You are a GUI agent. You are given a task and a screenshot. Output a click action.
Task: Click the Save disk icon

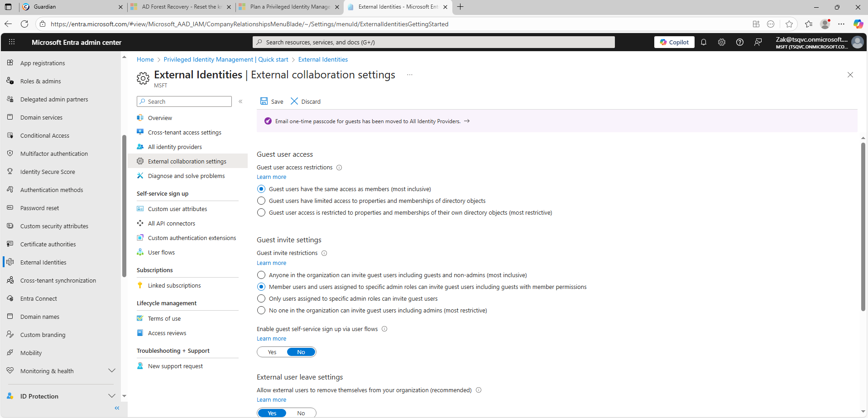coord(264,101)
